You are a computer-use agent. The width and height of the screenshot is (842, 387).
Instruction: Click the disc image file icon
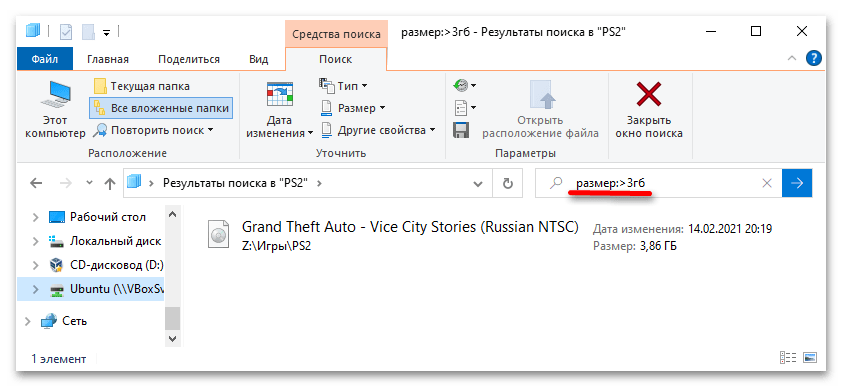click(218, 234)
